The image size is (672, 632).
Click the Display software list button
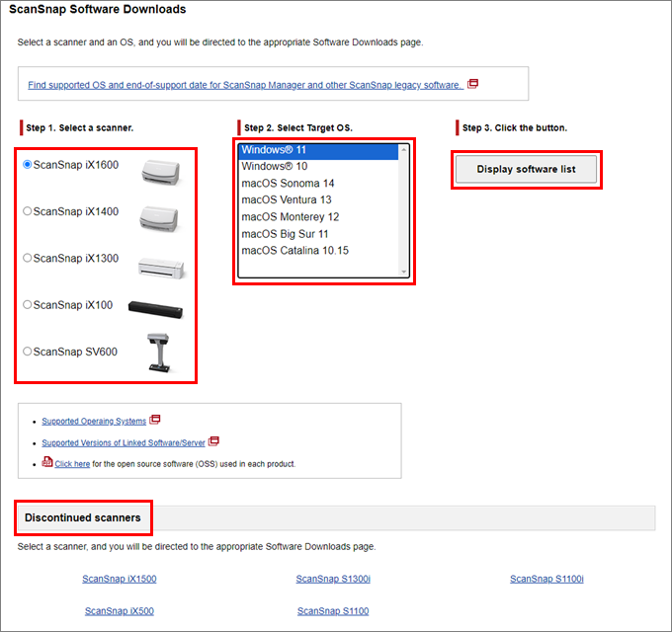click(x=526, y=170)
